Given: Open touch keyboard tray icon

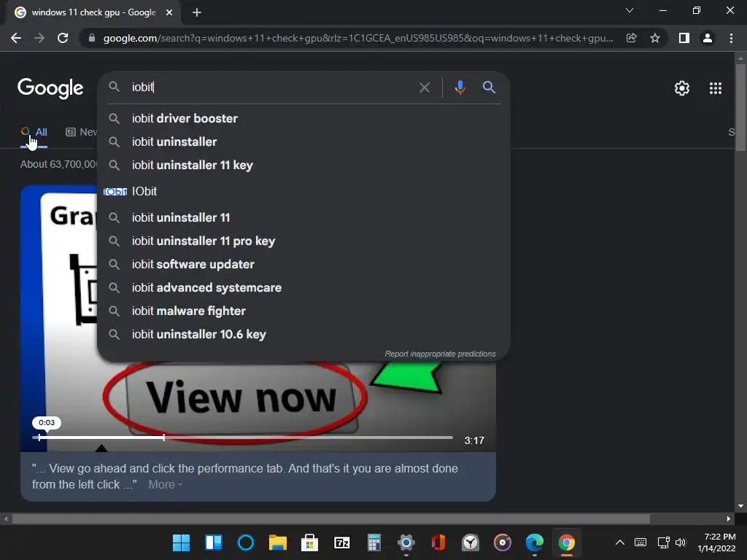Looking at the screenshot, I should coord(640,542).
